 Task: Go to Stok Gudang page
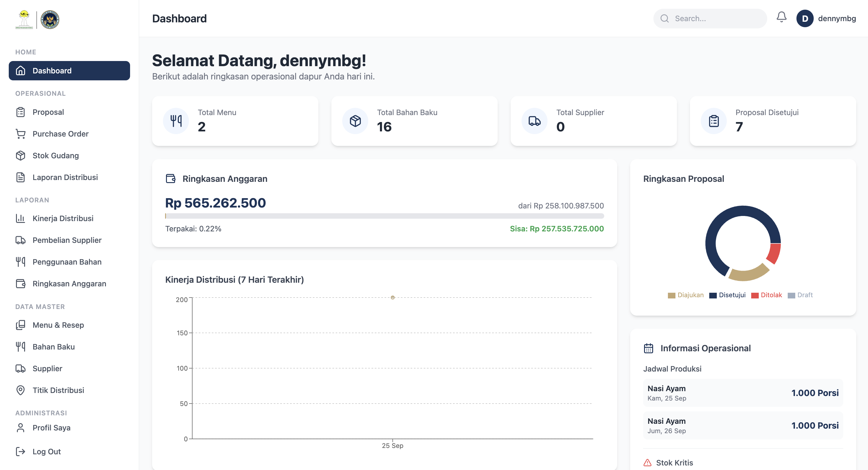[56, 156]
